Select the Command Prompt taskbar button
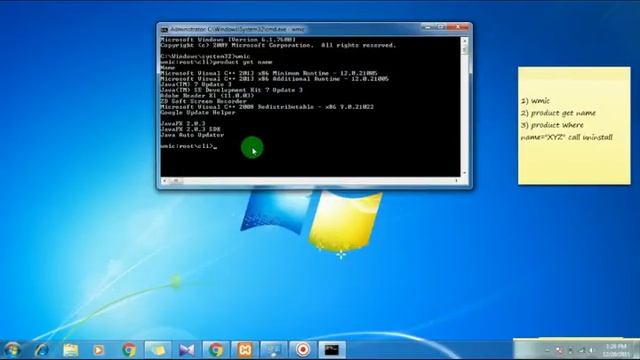640x360 pixels. 331,350
